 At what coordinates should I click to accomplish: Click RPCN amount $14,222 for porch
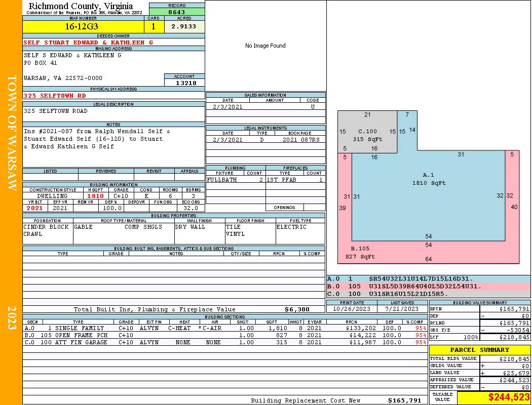pos(363,335)
